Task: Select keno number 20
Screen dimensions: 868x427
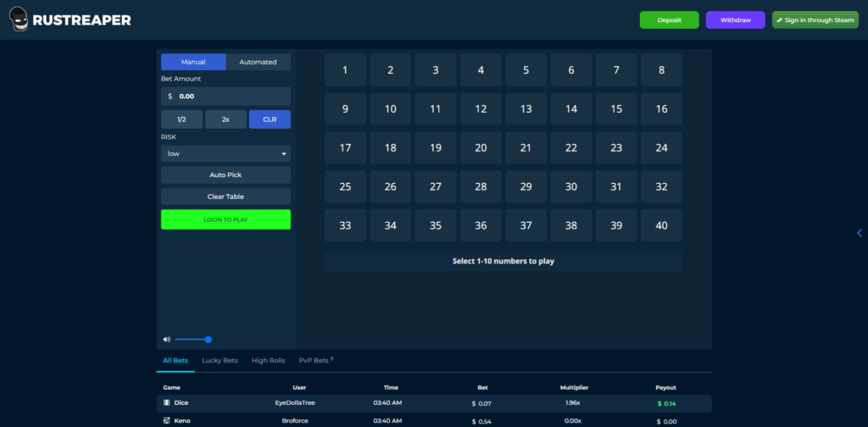Action: pos(481,147)
